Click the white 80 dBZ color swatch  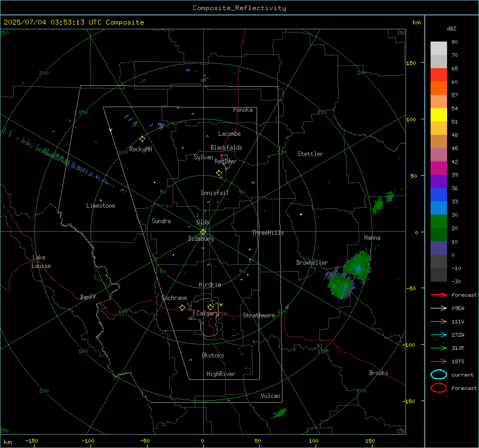point(439,48)
